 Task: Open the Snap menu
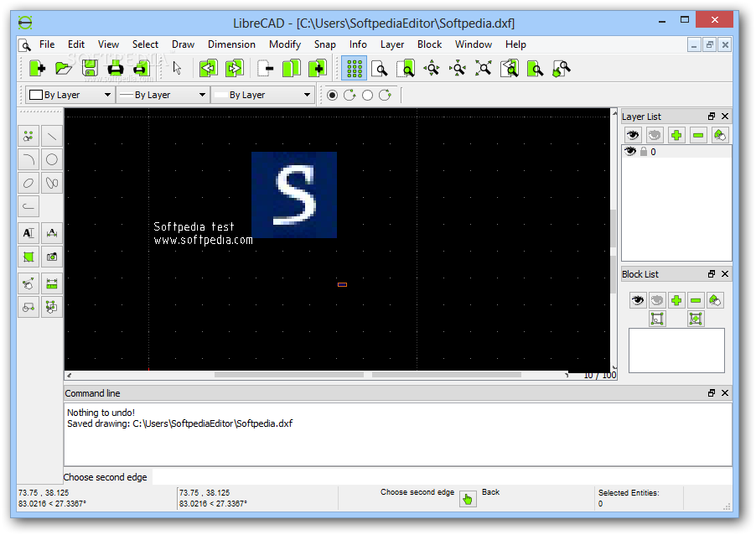click(324, 44)
